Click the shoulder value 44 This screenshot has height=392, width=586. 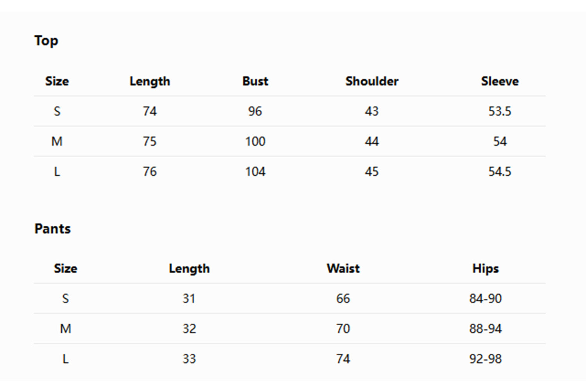pyautogui.click(x=372, y=141)
